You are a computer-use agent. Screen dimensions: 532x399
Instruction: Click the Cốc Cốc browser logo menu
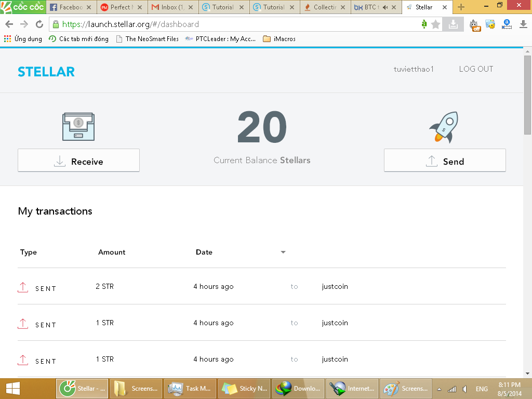[23, 6]
